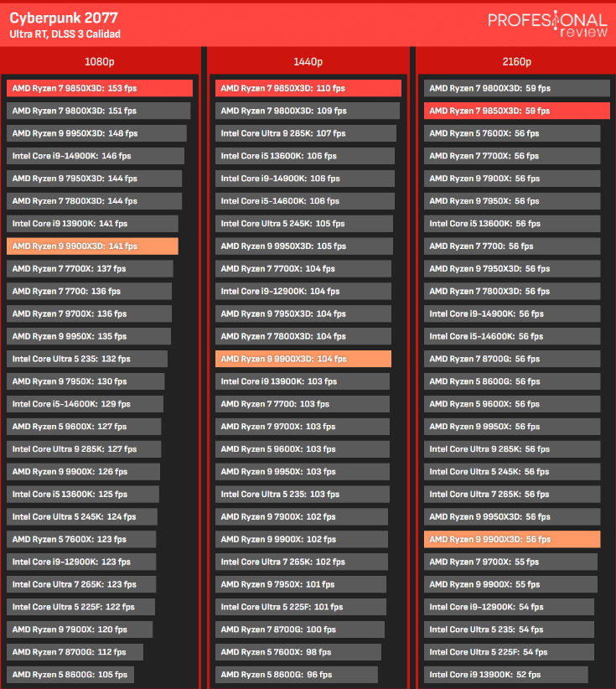The width and height of the screenshot is (616, 689).
Task: Click the Intel Core Ultra 5 235 132 fps bar
Action: click(x=87, y=359)
